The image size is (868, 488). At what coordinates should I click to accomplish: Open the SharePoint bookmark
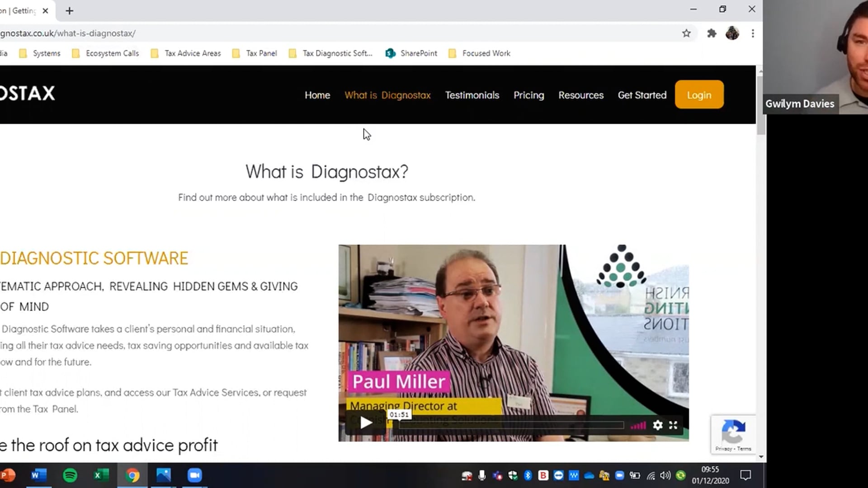click(411, 53)
